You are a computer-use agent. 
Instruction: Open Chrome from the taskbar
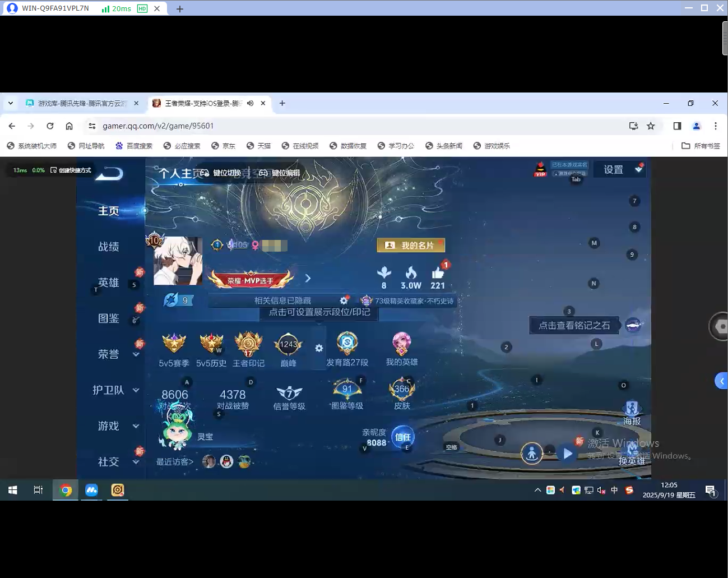66,490
